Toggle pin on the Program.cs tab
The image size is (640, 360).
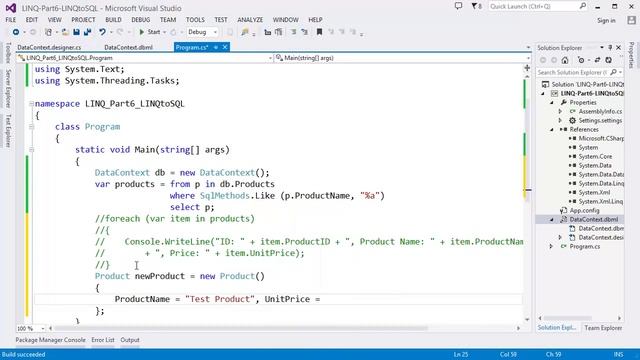coord(216,47)
